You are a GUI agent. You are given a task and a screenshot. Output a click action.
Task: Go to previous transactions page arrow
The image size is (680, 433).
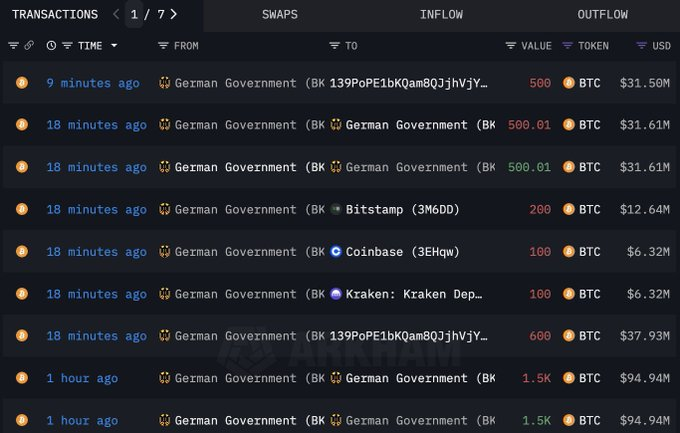[116, 15]
